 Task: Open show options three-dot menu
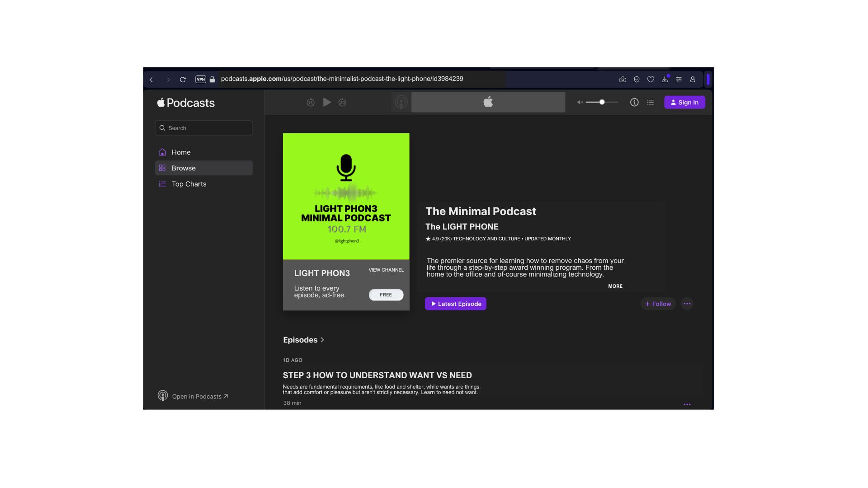(x=687, y=304)
